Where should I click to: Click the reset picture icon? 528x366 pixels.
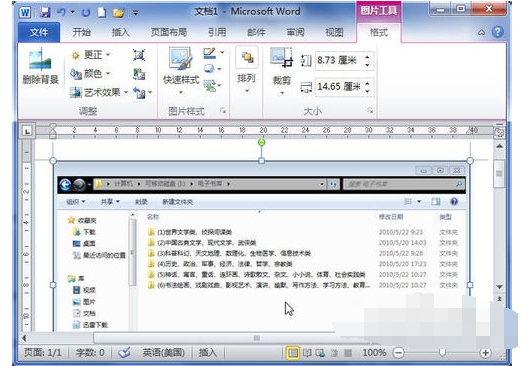point(139,92)
